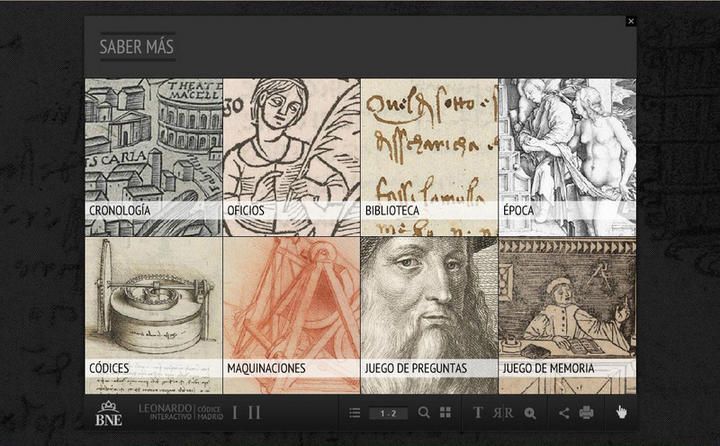This screenshot has height=446, width=720.
Task: Open the Época tile
Action: [568, 157]
